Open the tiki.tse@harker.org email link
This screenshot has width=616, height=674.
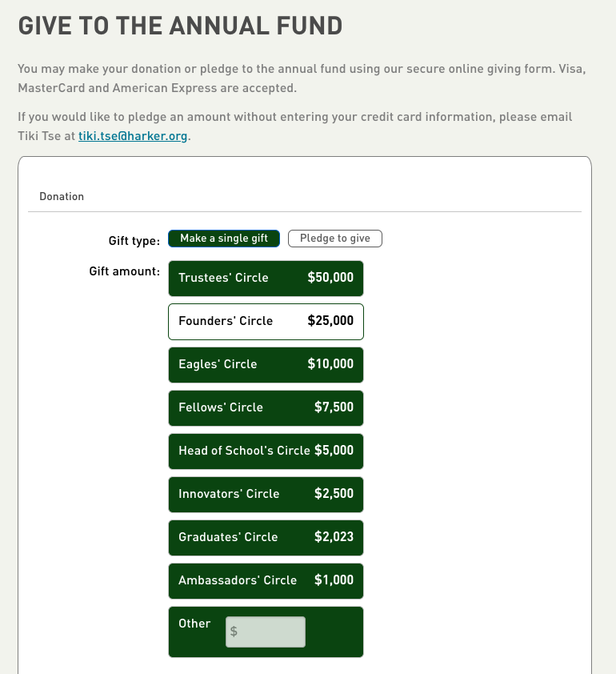point(133,136)
